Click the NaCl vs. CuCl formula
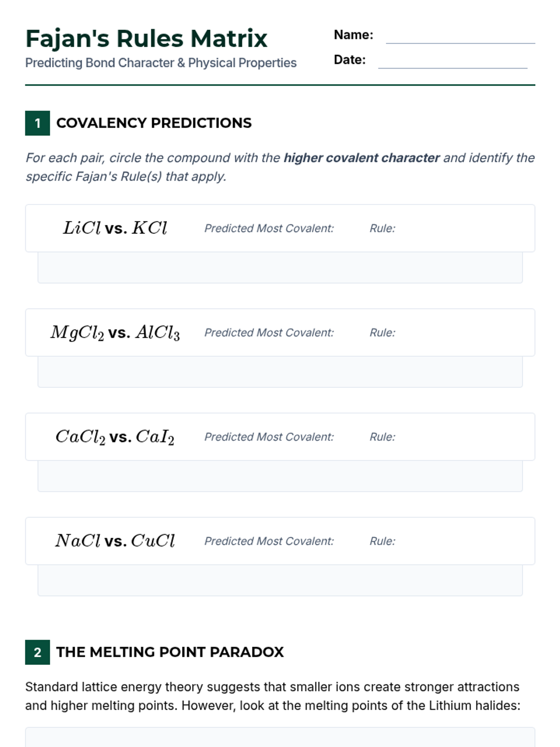Viewport: 560px width, 747px height. coord(115,541)
